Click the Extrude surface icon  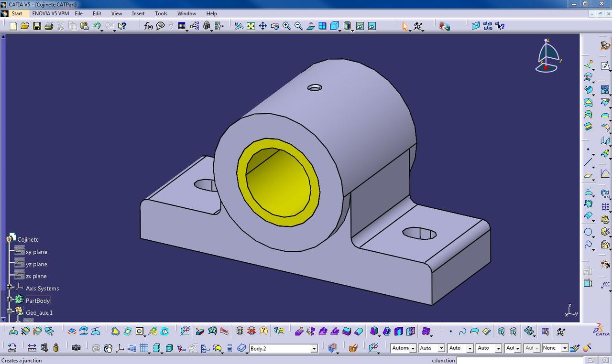(x=588, y=89)
